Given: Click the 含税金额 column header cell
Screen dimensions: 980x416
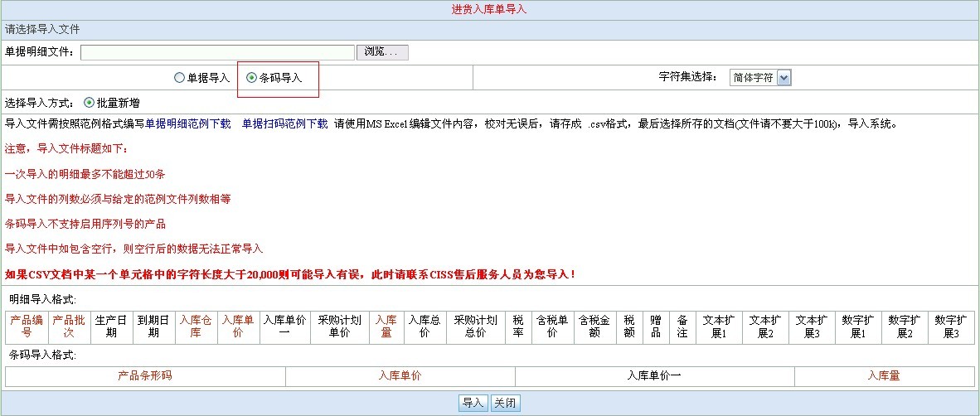Looking at the screenshot, I should pos(594,327).
